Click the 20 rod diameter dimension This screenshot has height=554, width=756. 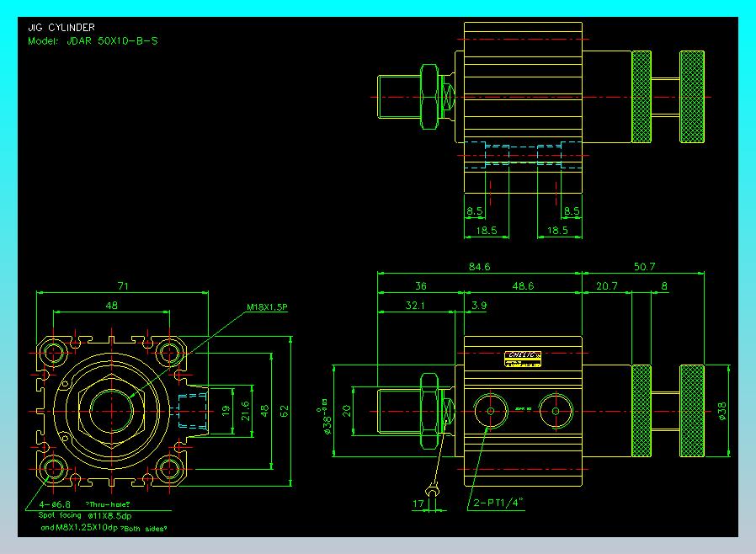(347, 411)
